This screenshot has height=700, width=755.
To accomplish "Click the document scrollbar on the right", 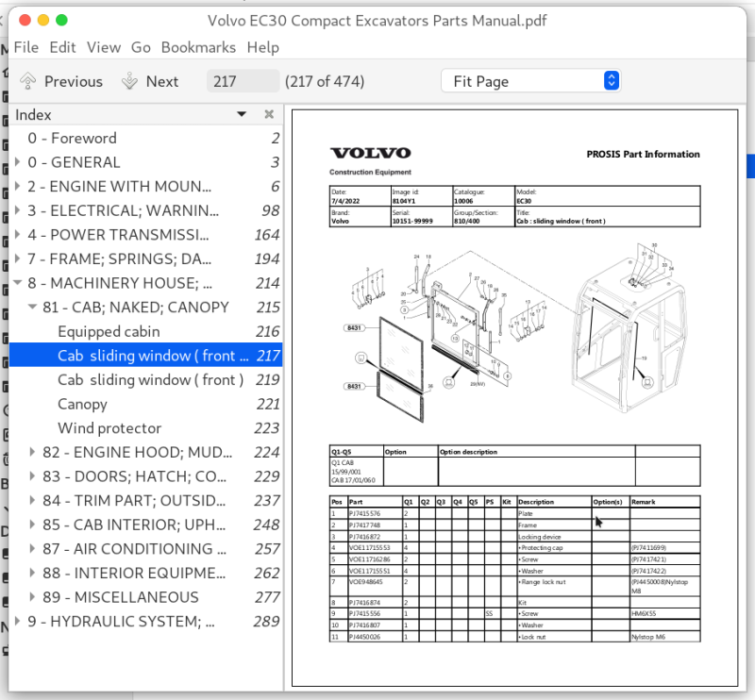I will [x=749, y=166].
